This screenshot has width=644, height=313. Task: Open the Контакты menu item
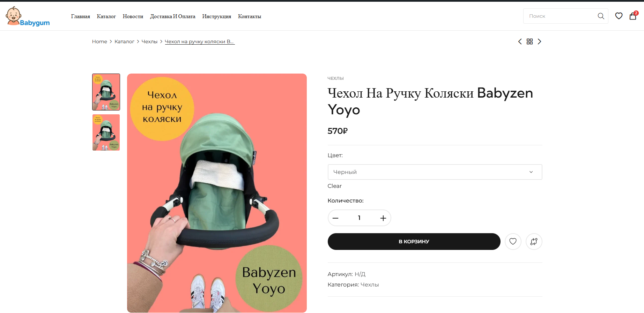click(250, 16)
